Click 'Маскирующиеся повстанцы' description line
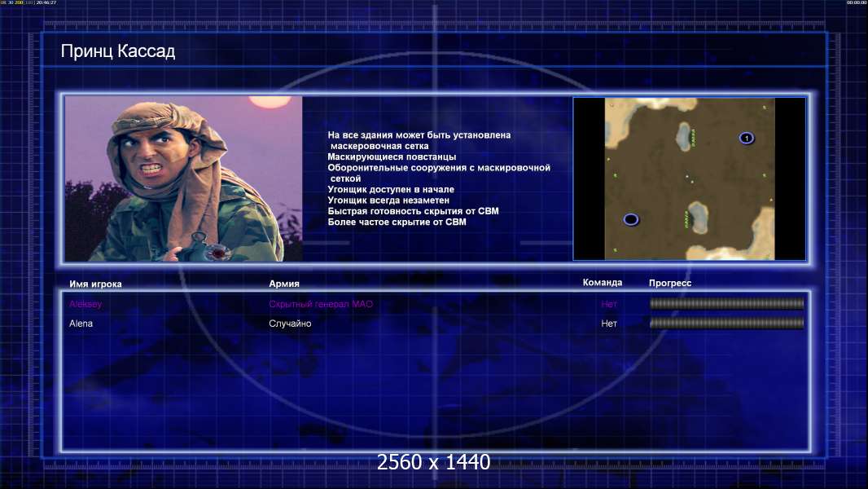 click(392, 156)
